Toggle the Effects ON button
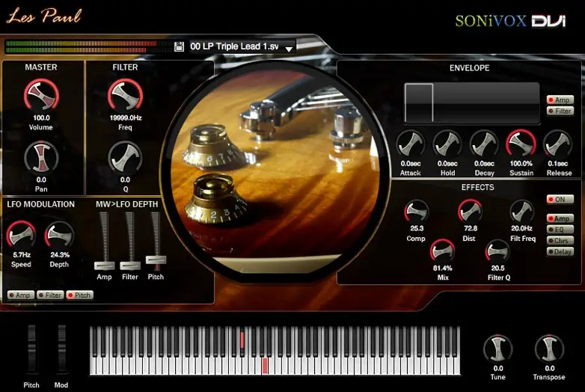 [560, 199]
